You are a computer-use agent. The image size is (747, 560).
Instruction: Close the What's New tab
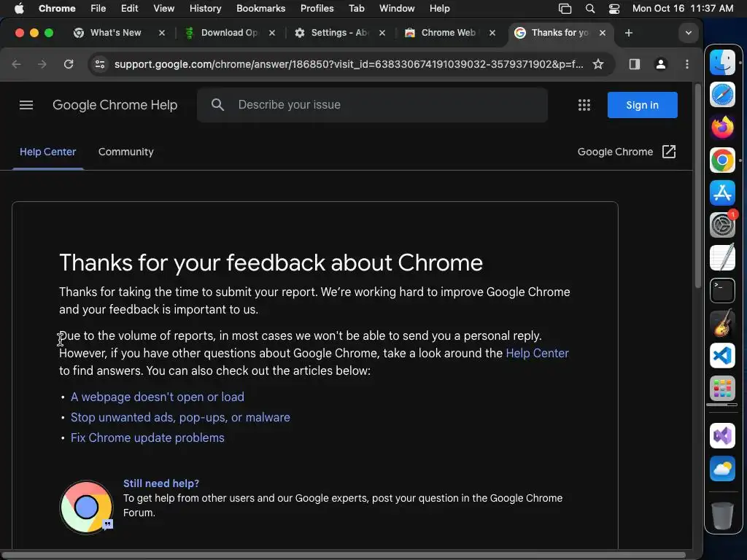pos(162,33)
